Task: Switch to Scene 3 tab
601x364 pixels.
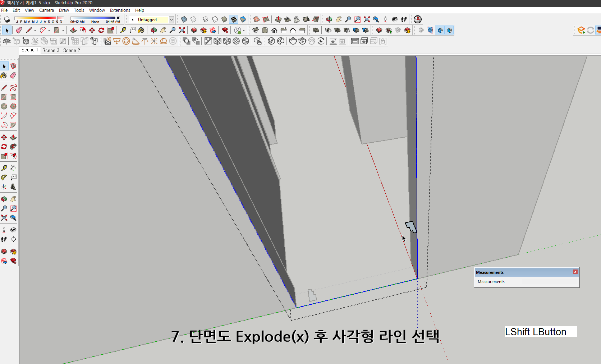Action: point(50,50)
